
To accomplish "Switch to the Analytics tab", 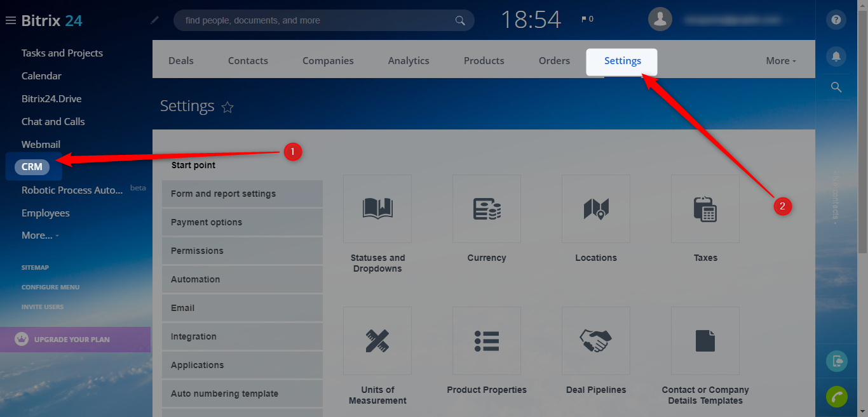I will pos(409,61).
